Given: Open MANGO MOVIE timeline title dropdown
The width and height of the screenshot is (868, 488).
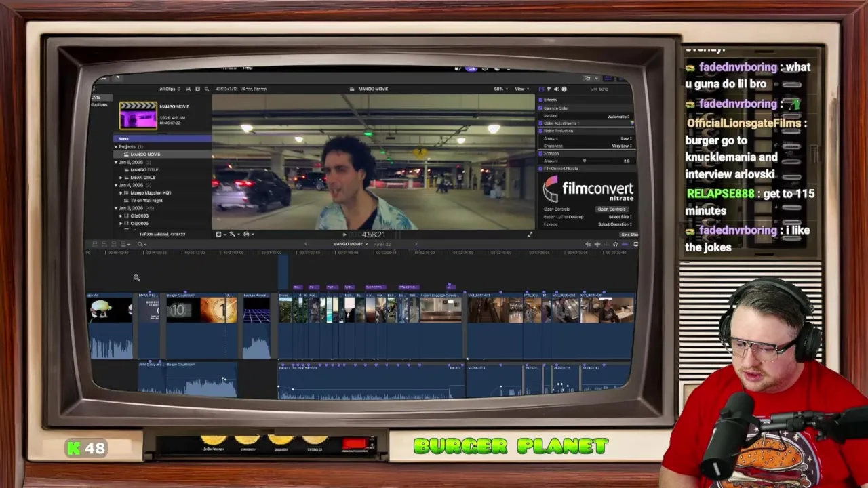Looking at the screenshot, I should click(x=351, y=244).
